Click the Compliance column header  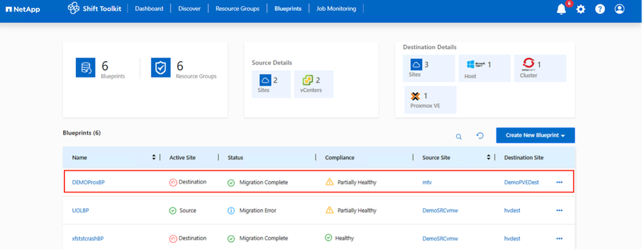tap(340, 158)
